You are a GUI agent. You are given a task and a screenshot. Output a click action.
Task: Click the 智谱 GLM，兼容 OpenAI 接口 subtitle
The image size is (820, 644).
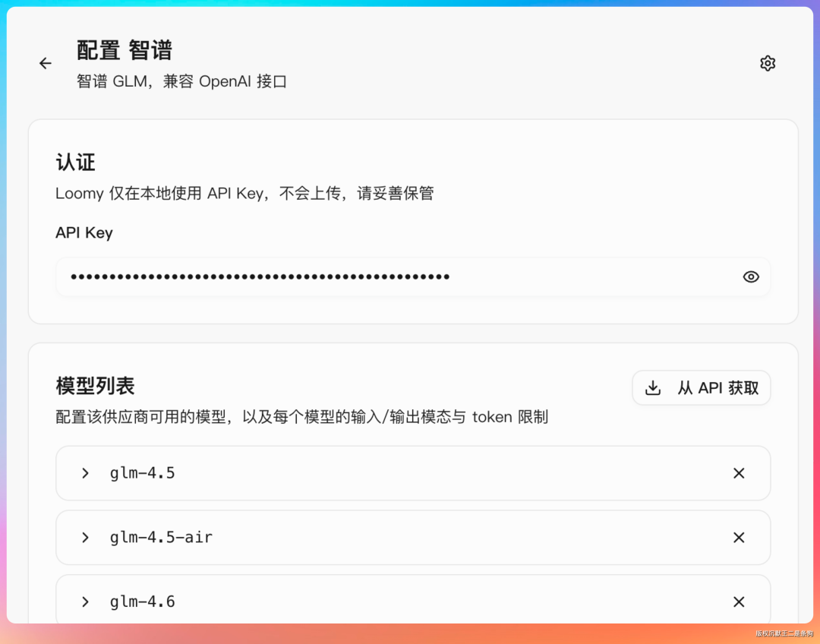181,81
